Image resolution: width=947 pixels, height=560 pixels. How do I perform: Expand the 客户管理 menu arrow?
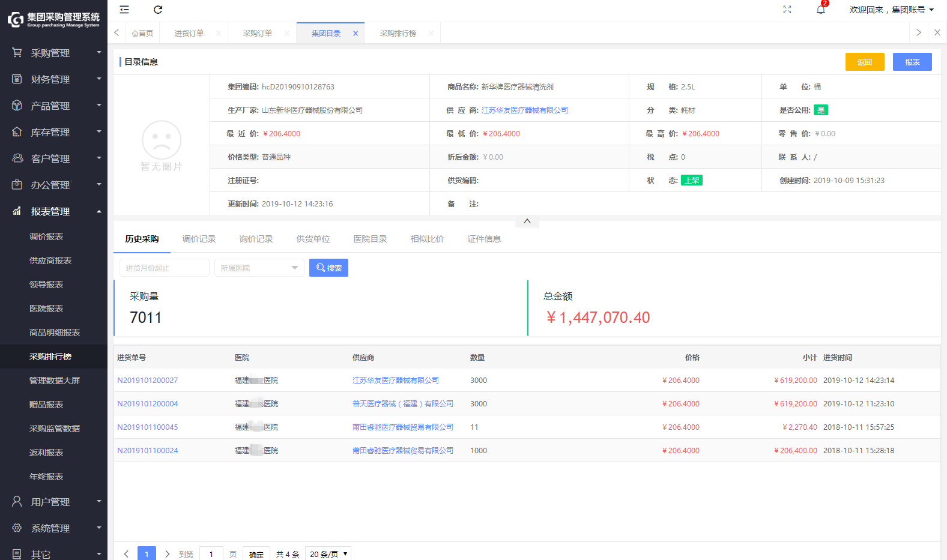[99, 158]
